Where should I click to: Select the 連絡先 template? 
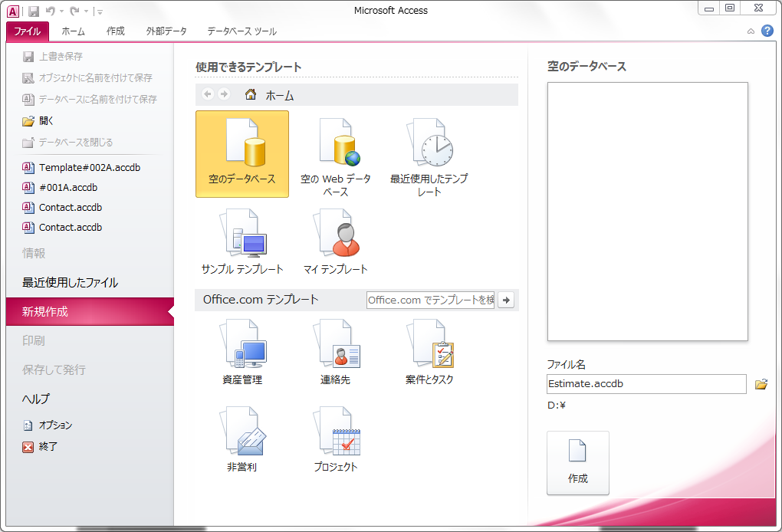pyautogui.click(x=336, y=352)
